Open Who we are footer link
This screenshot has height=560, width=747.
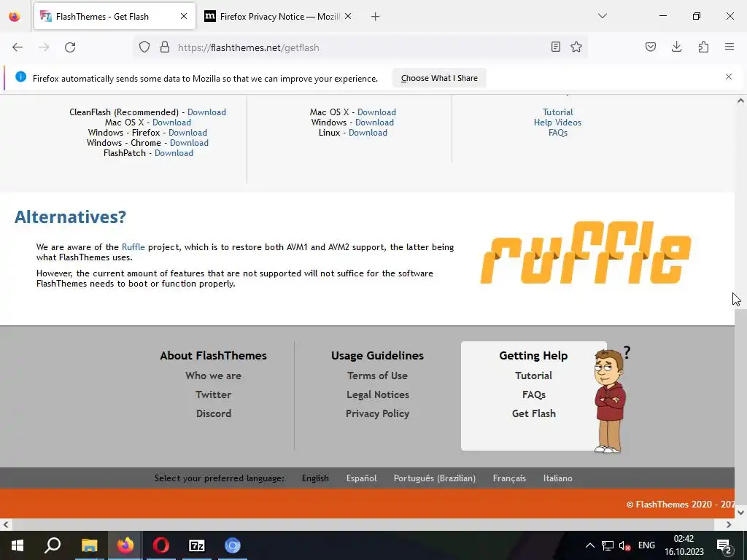(214, 376)
